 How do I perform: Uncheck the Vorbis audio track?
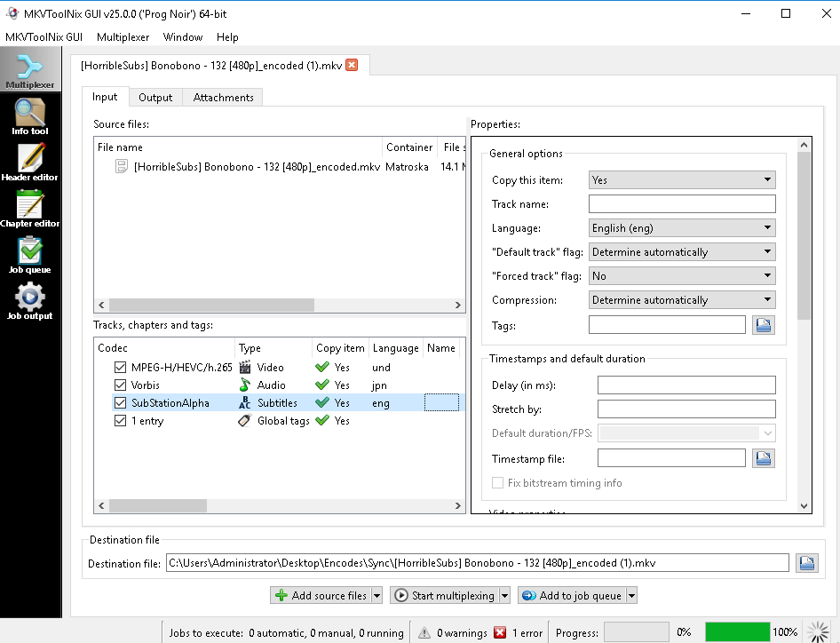point(120,385)
